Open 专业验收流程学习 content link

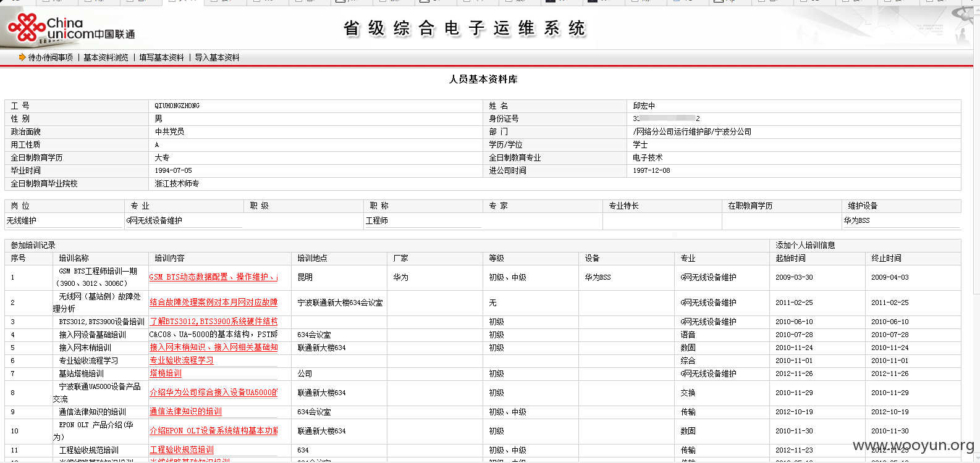point(182,361)
